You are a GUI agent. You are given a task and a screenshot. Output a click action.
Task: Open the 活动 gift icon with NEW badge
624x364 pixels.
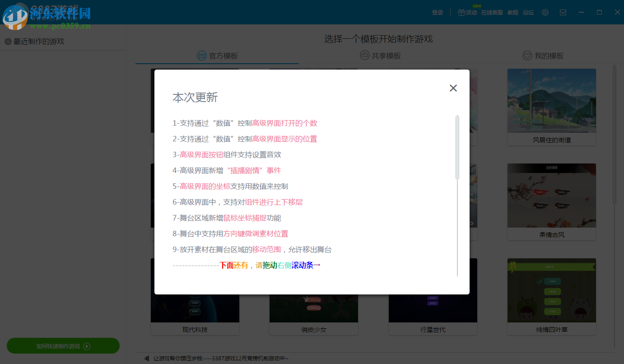coord(461,12)
